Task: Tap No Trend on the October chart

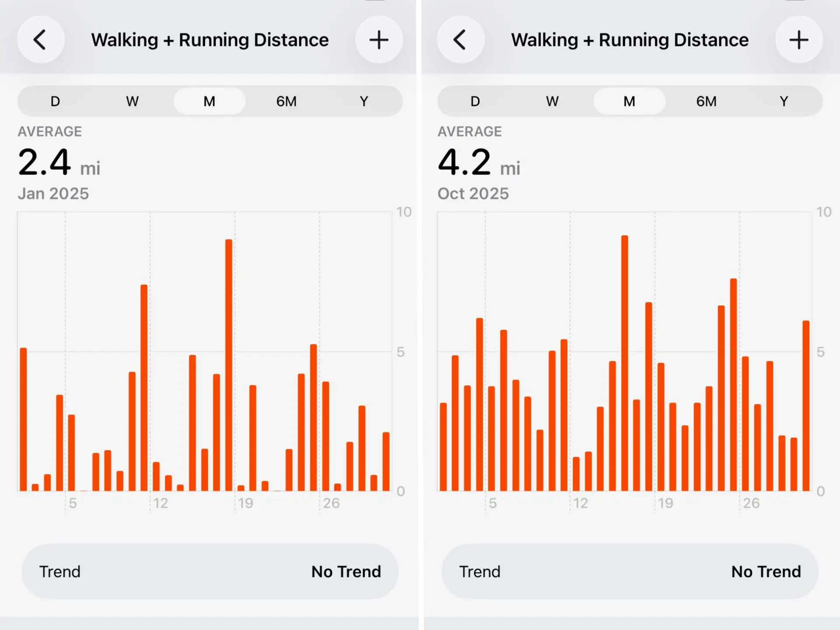Action: [766, 571]
